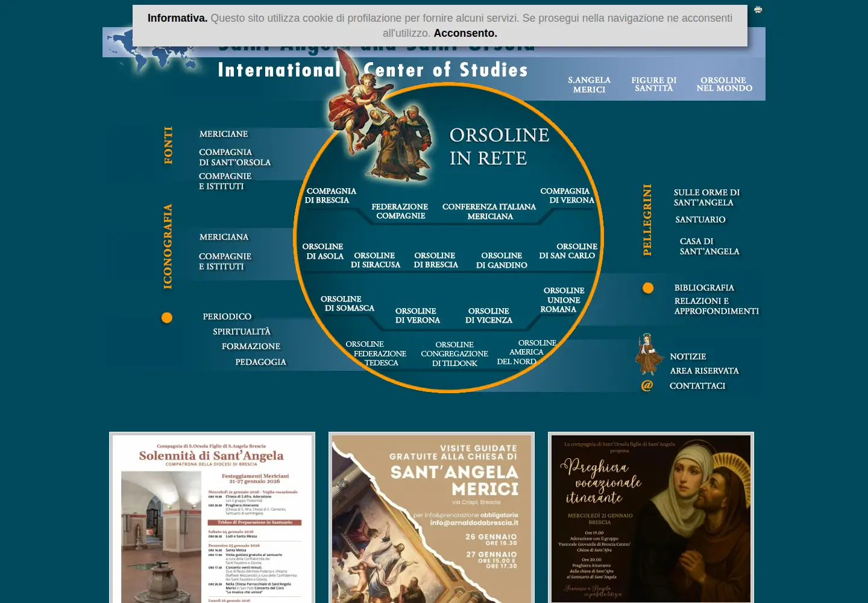This screenshot has width=868, height=603.
Task: Select Conferenza Italiana Mericiana
Action: (489, 211)
